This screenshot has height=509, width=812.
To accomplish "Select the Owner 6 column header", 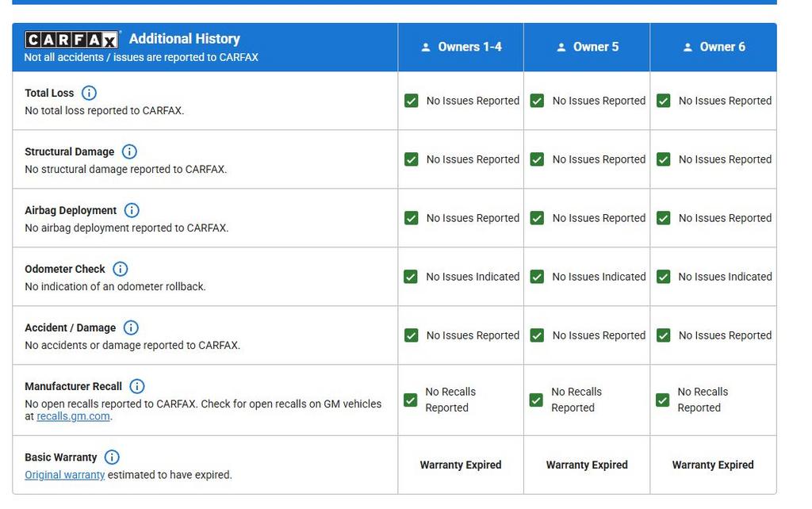I will (x=714, y=47).
